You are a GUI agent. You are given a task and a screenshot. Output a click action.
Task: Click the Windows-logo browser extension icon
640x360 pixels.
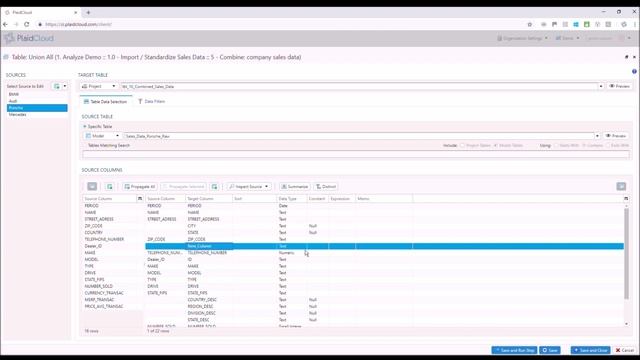click(x=576, y=24)
